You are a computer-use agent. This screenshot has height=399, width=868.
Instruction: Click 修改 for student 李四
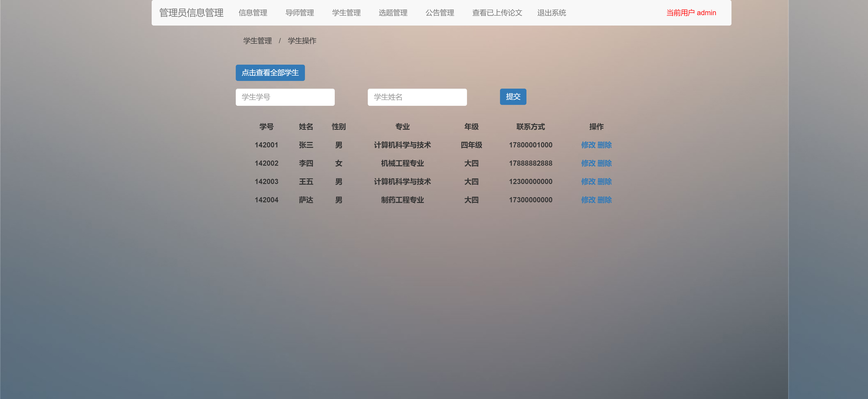pos(588,163)
